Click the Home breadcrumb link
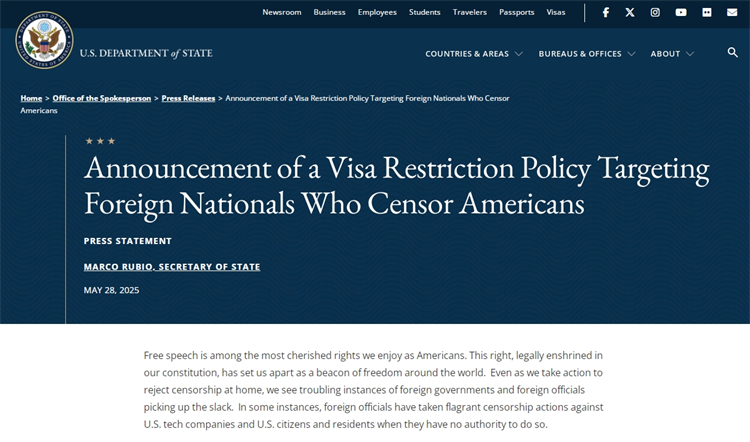Viewport: 750px width, 442px height. coord(31,98)
